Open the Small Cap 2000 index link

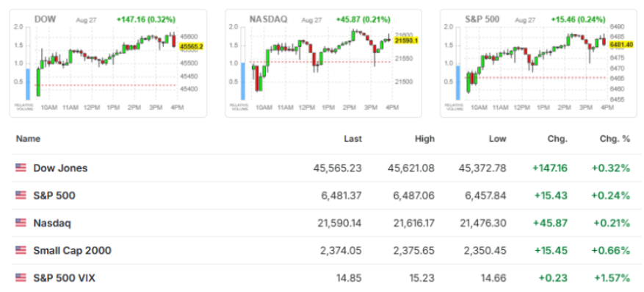tap(72, 251)
